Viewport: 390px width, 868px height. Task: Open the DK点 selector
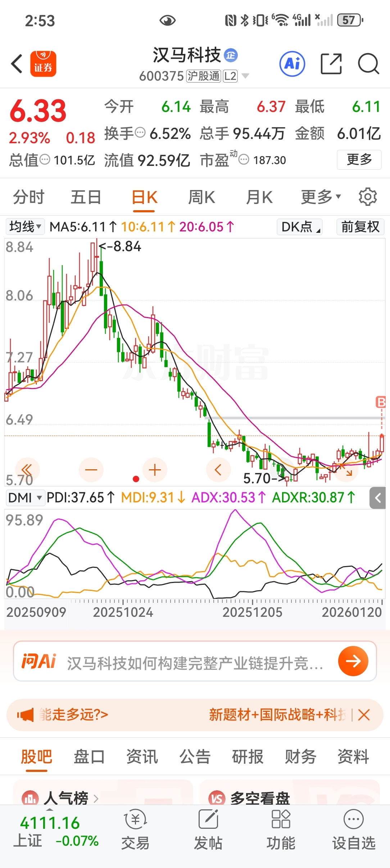pyautogui.click(x=300, y=227)
